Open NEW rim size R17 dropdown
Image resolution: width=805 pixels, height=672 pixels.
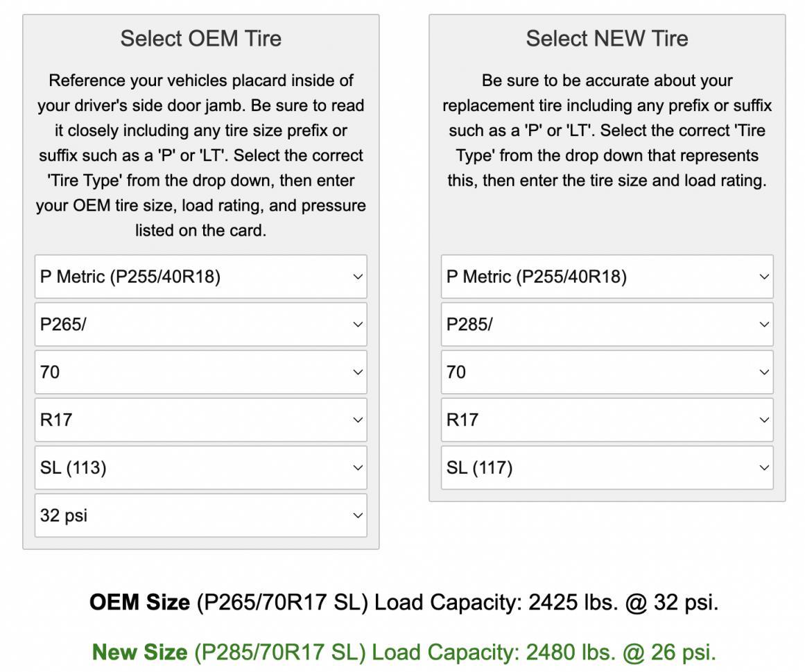click(607, 420)
